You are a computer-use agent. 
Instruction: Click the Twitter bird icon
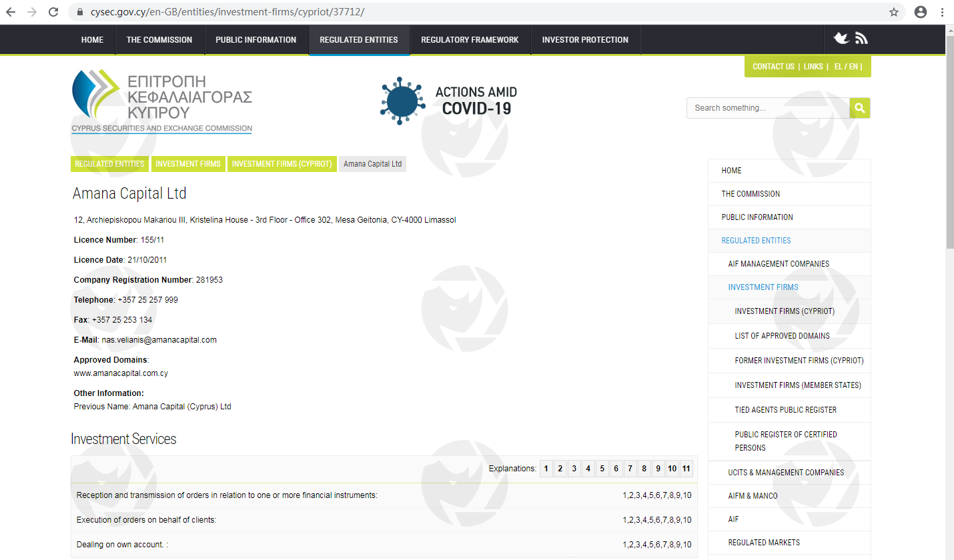(841, 39)
